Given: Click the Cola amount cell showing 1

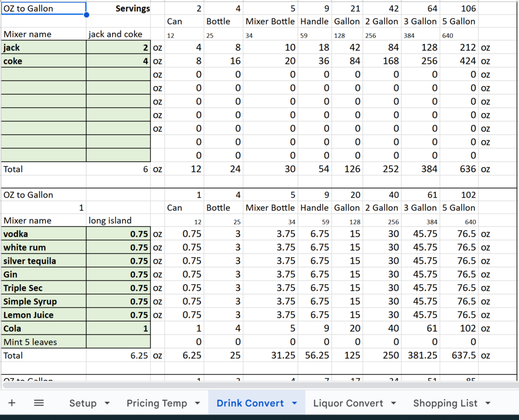Looking at the screenshot, I should tap(118, 328).
